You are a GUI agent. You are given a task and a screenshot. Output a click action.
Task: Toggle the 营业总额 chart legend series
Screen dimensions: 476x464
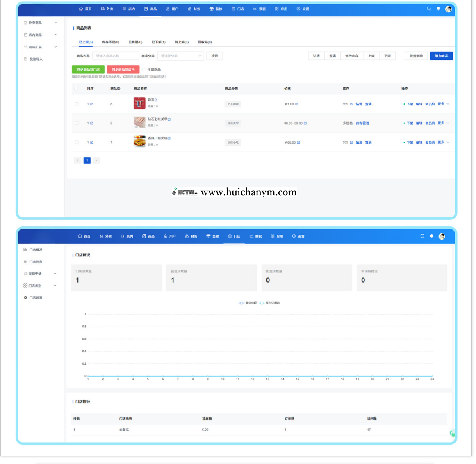coord(248,303)
